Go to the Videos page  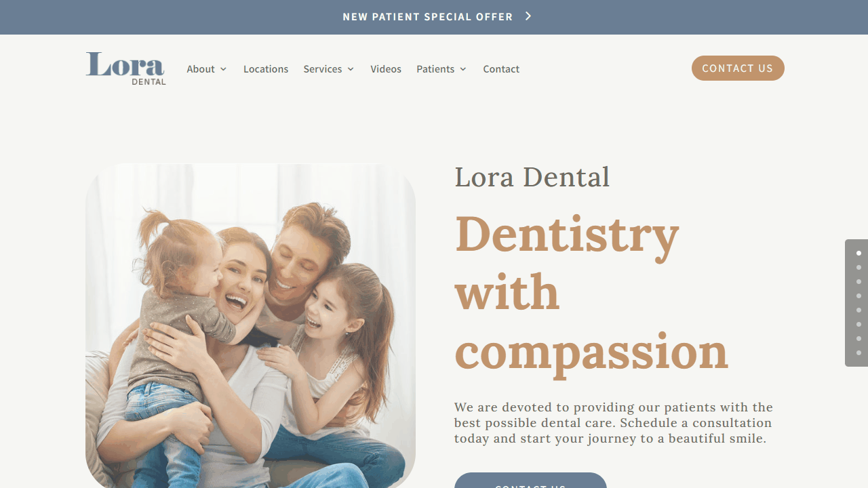pos(386,69)
